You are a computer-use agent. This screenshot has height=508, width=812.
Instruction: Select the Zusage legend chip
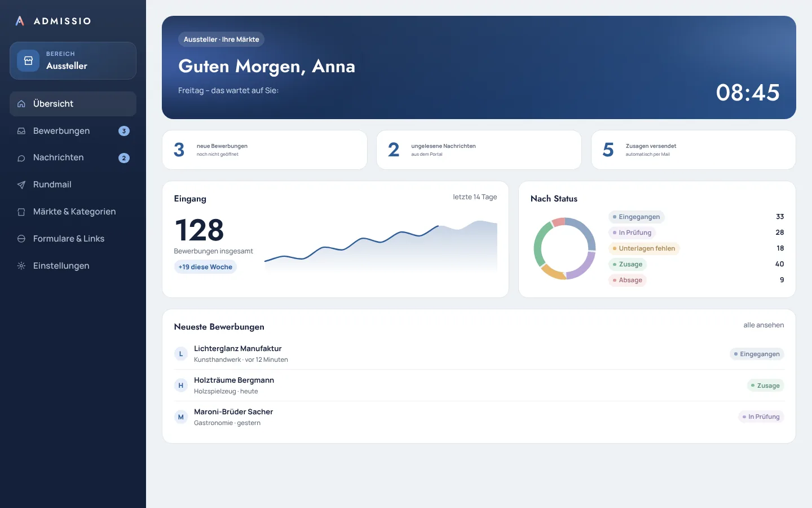click(x=628, y=264)
